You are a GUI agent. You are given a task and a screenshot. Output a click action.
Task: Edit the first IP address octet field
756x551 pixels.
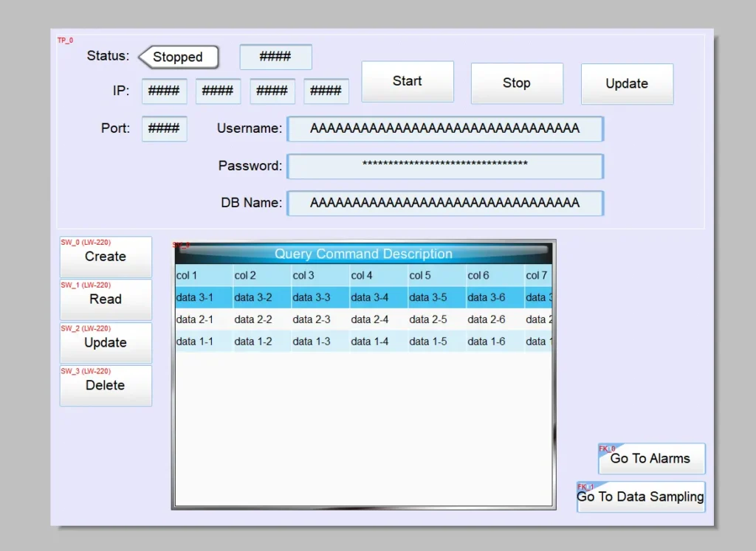(x=164, y=91)
